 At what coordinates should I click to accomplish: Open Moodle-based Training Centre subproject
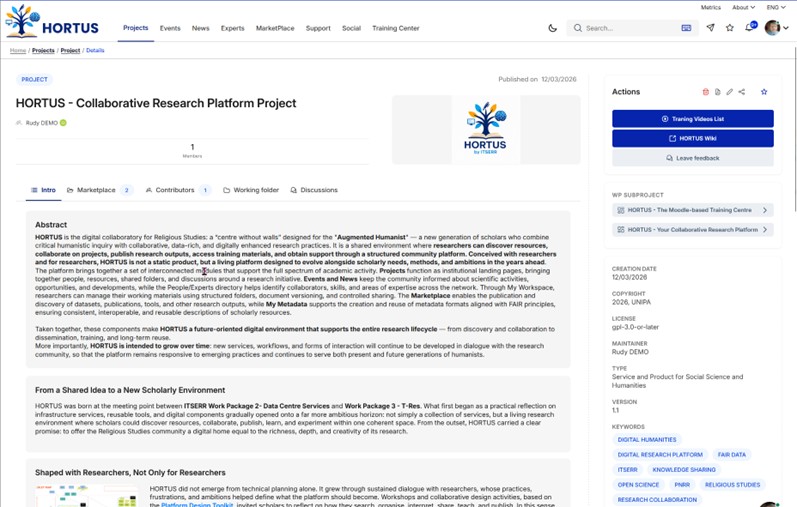tap(692, 210)
